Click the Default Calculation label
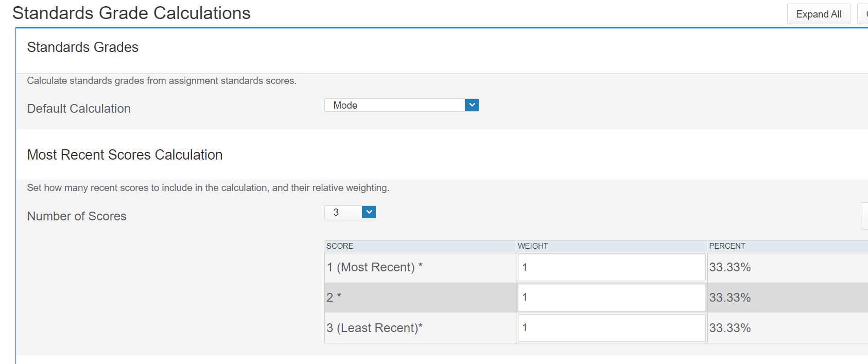Image resolution: width=868 pixels, height=364 pixels. click(x=79, y=109)
